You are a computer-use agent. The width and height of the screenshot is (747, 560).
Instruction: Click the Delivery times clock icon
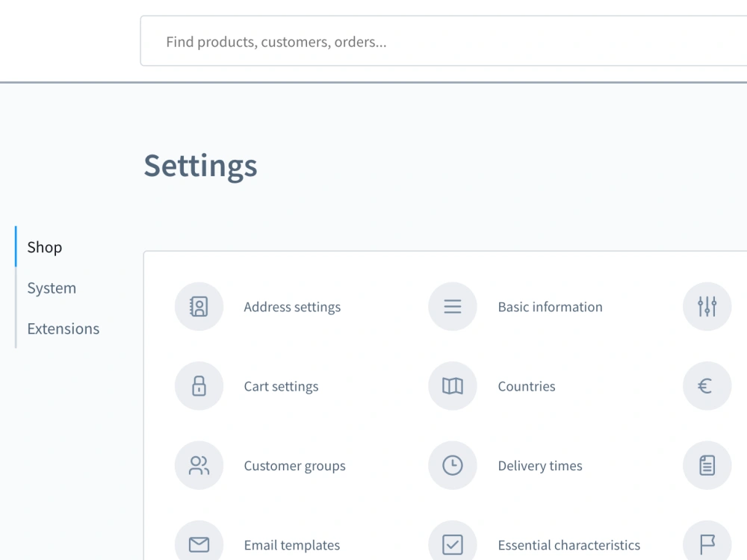pyautogui.click(x=453, y=465)
